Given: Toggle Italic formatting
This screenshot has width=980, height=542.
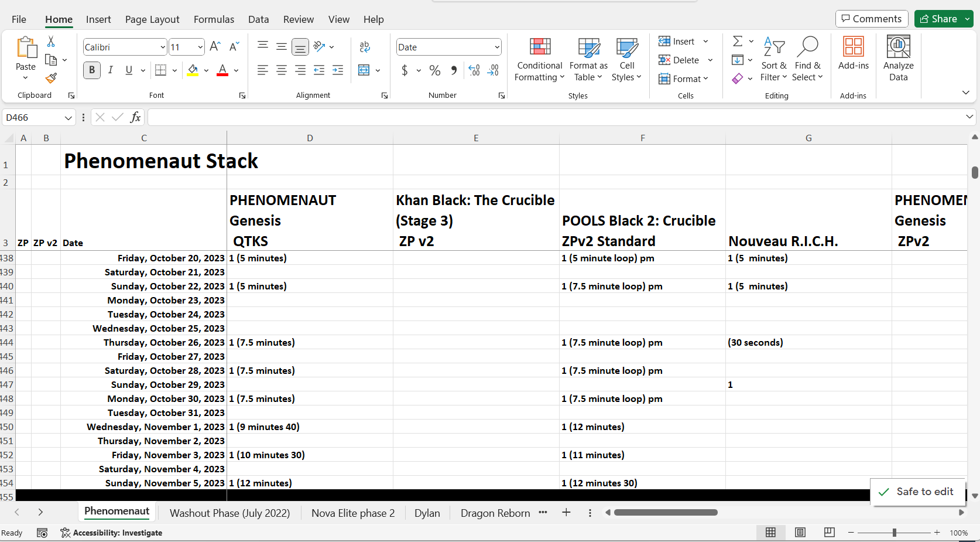Looking at the screenshot, I should [110, 70].
